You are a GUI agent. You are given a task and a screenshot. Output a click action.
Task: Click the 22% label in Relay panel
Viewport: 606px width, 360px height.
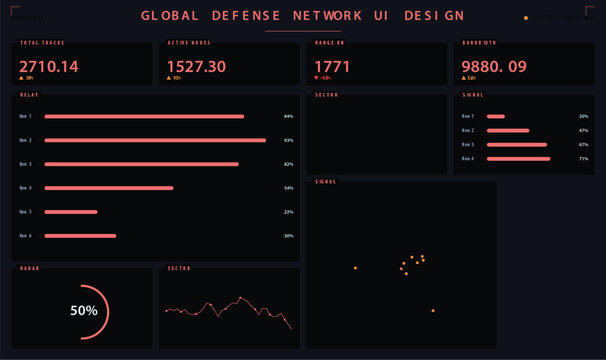(x=289, y=212)
